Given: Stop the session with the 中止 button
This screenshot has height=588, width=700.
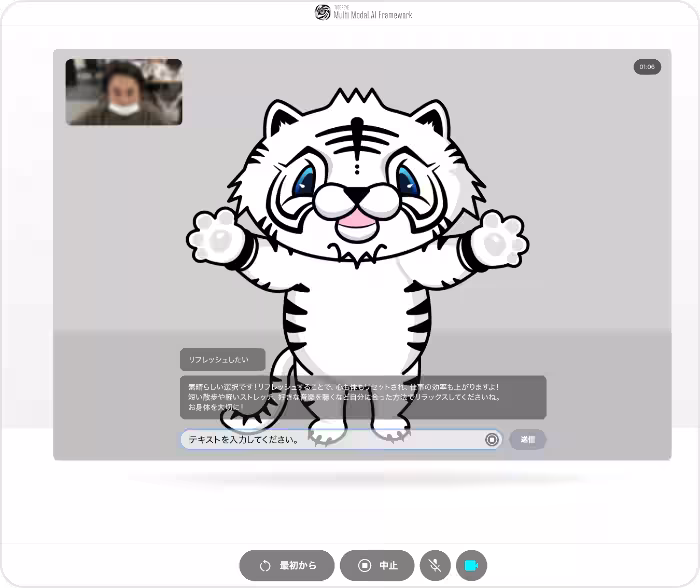Looking at the screenshot, I should 377,565.
